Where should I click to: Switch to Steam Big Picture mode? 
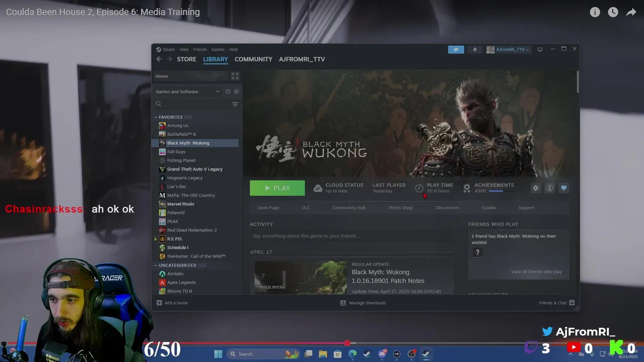[x=540, y=49]
